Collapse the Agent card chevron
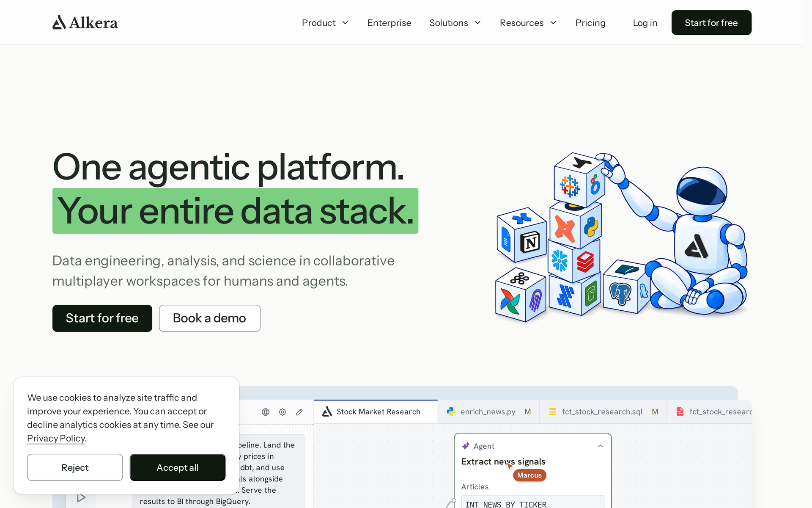Screen dimensions: 812x508 pyautogui.click(x=600, y=446)
